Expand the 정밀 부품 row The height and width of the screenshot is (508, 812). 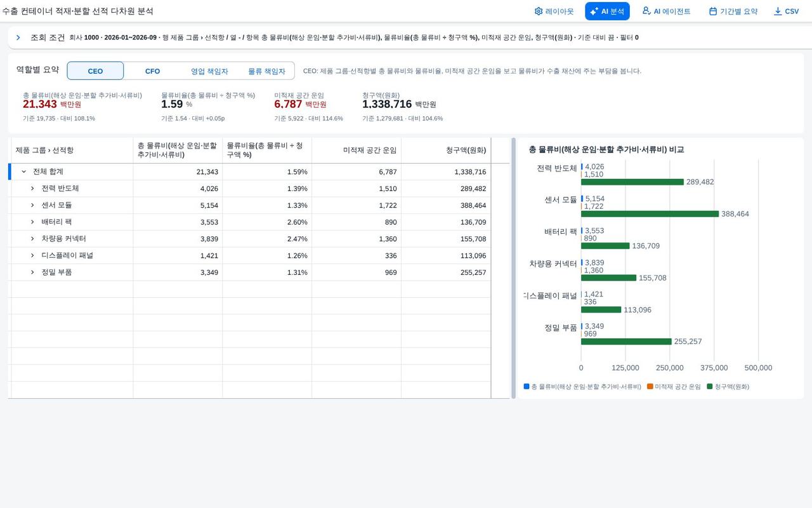coord(32,272)
